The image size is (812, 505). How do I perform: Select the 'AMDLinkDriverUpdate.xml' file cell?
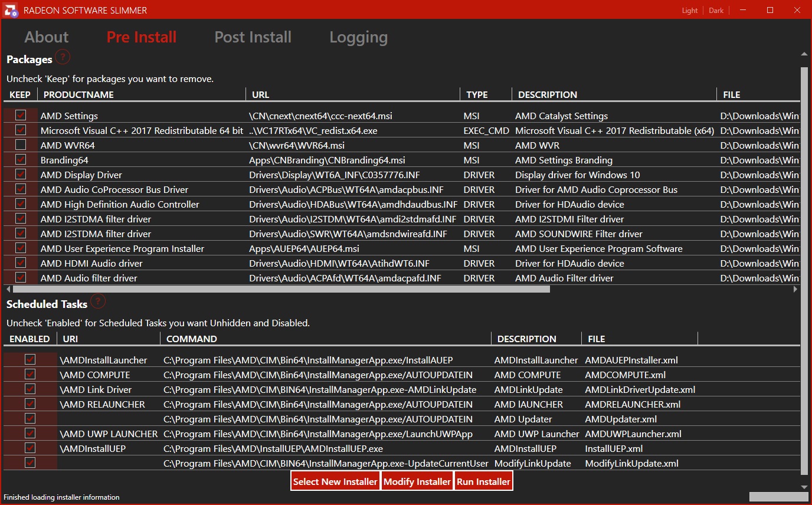[640, 390]
